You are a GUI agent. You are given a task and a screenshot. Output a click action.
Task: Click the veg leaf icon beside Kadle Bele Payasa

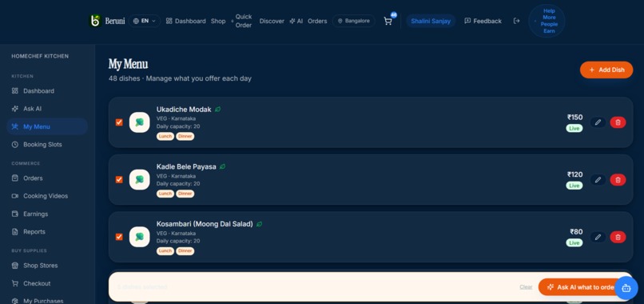tap(223, 166)
